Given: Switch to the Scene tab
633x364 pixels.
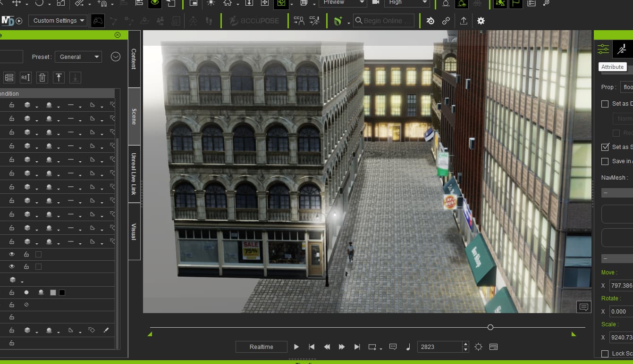Looking at the screenshot, I should [x=134, y=116].
